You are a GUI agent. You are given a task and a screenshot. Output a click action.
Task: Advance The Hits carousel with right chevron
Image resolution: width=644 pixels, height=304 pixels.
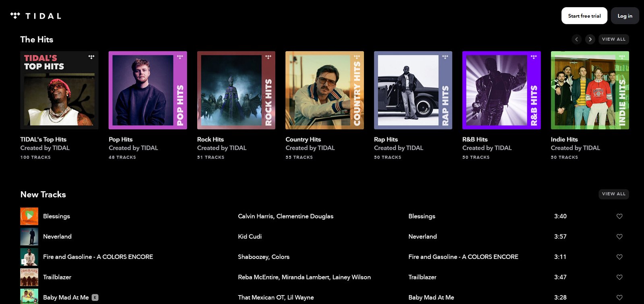[590, 39]
